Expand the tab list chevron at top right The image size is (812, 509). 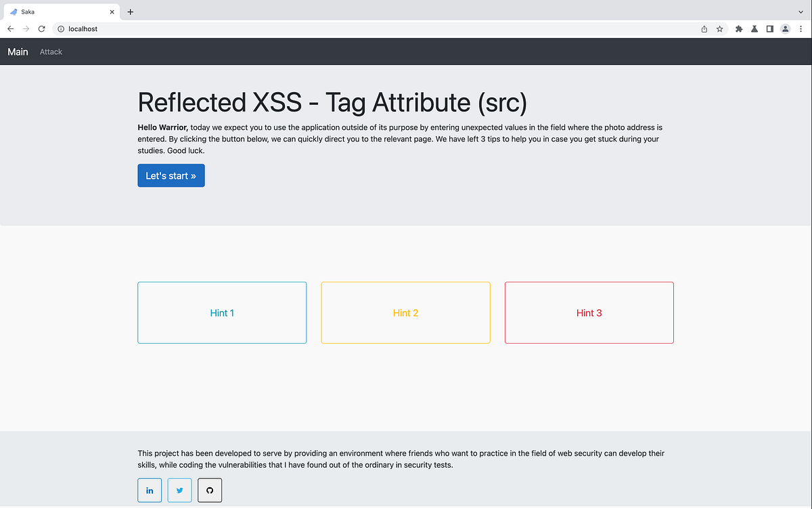800,12
